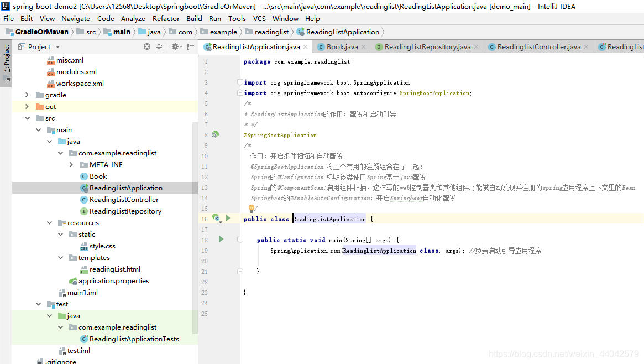This screenshot has width=644, height=364.
Task: Open the Run menu
Action: (215, 18)
